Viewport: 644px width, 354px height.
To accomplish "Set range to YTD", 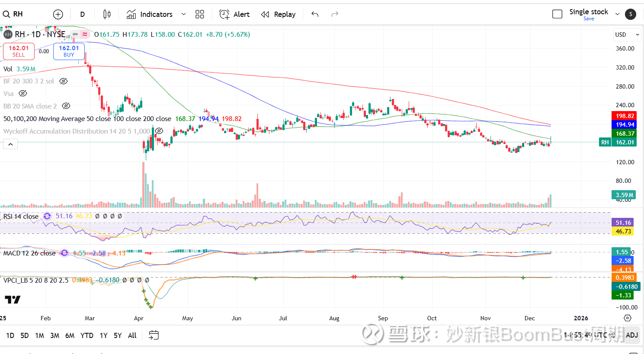I will (x=87, y=335).
